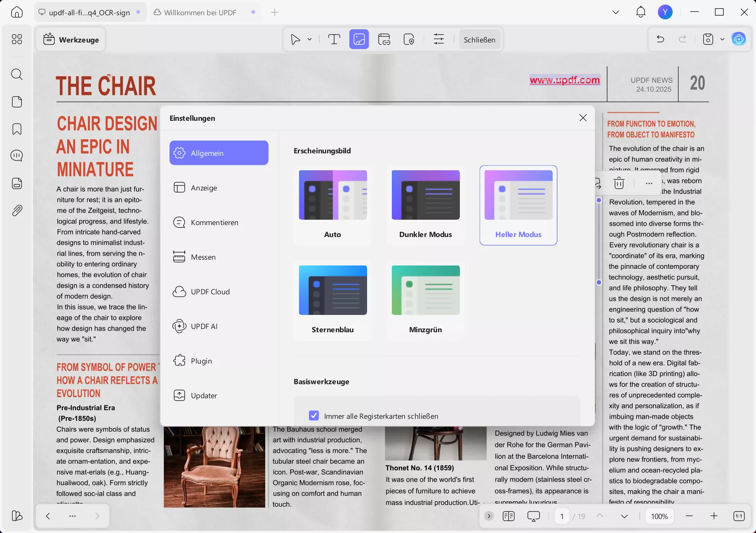The height and width of the screenshot is (533, 756).
Task: Undo the last action
Action: 660,40
